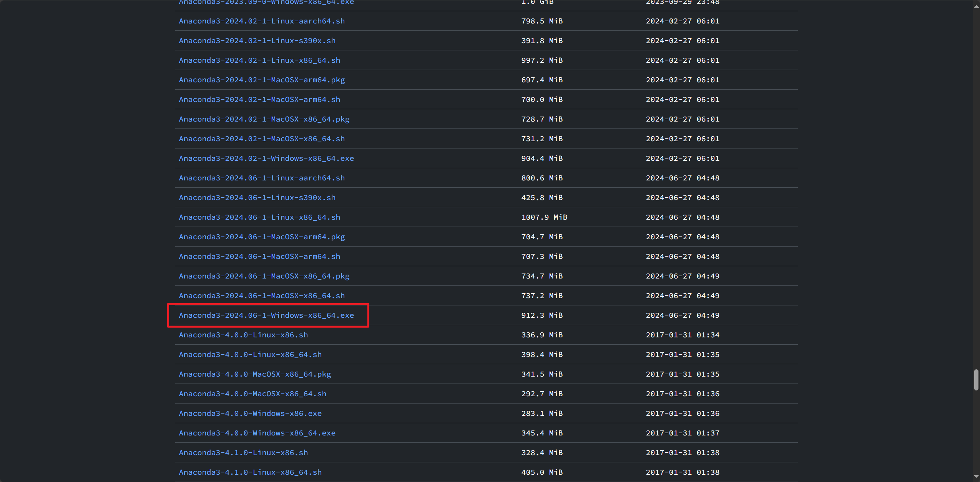Open Anaconda3-2024.02-1-MacOSX-x86_64.sh link

click(x=262, y=139)
